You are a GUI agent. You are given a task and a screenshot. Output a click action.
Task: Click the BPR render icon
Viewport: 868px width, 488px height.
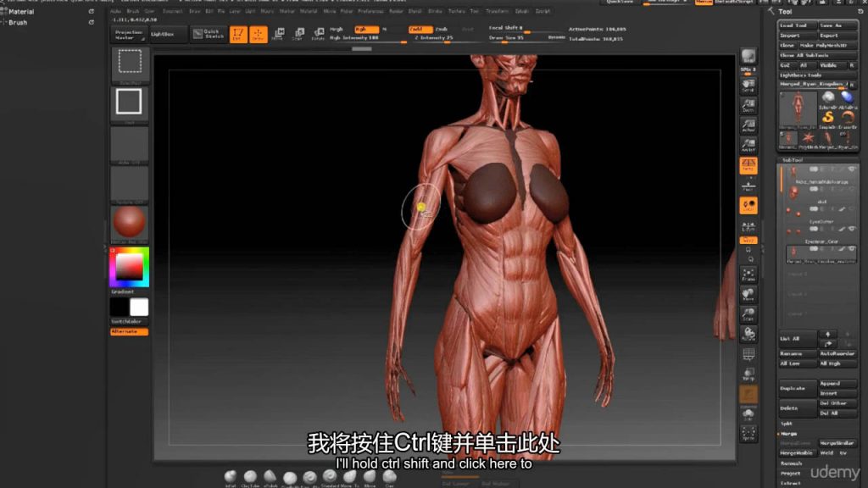point(748,57)
